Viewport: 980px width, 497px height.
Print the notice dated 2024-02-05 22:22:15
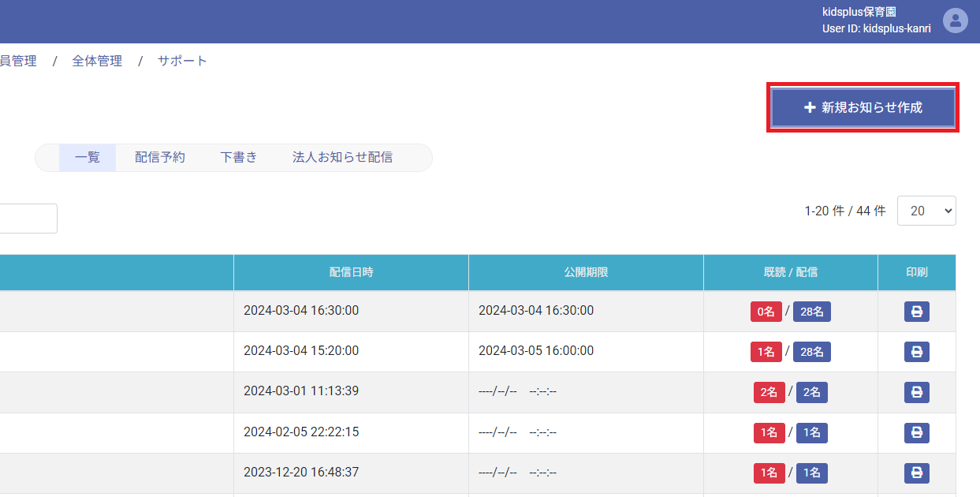(x=917, y=432)
